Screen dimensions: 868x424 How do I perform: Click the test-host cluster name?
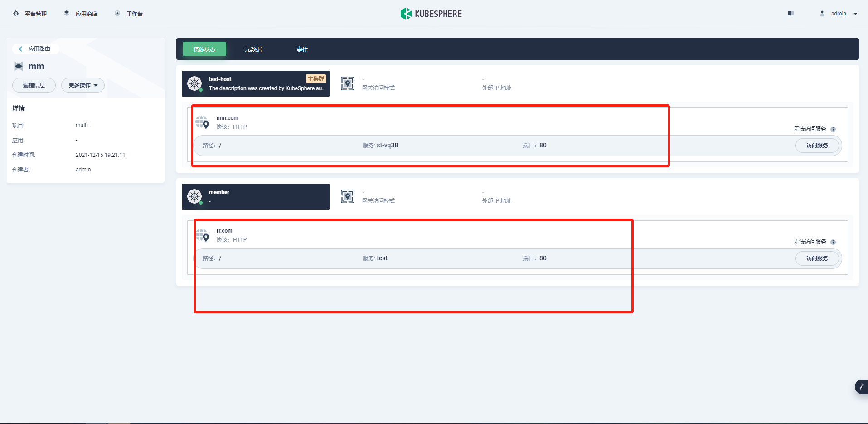point(220,79)
